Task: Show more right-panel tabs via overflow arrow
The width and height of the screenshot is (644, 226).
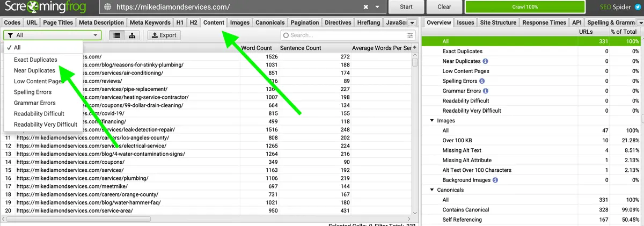Action: [640, 23]
